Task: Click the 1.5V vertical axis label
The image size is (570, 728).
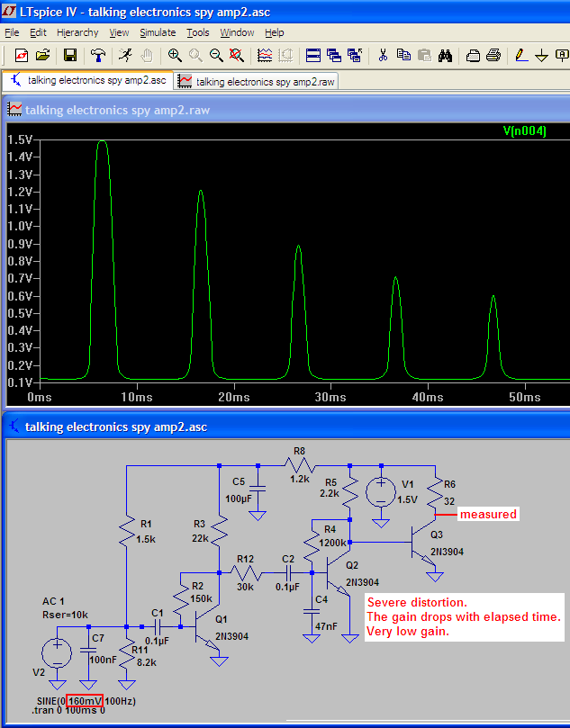Action: pyautogui.click(x=20, y=139)
